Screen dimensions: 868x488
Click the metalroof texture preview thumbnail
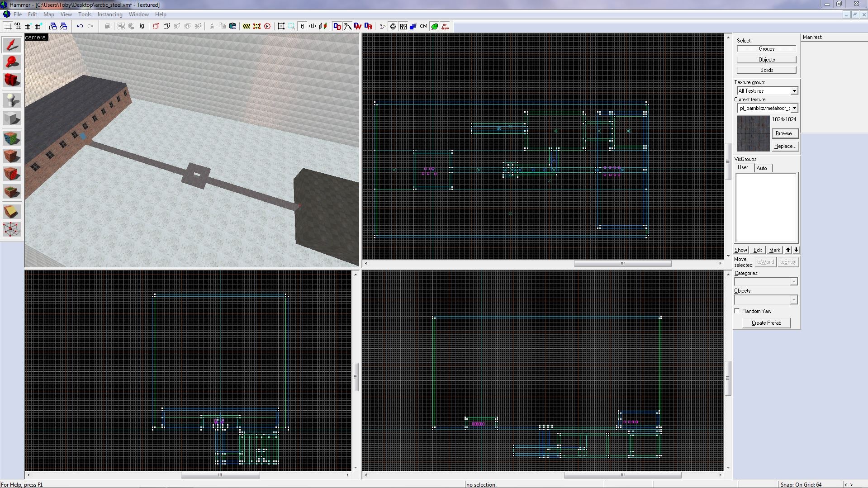pyautogui.click(x=753, y=133)
